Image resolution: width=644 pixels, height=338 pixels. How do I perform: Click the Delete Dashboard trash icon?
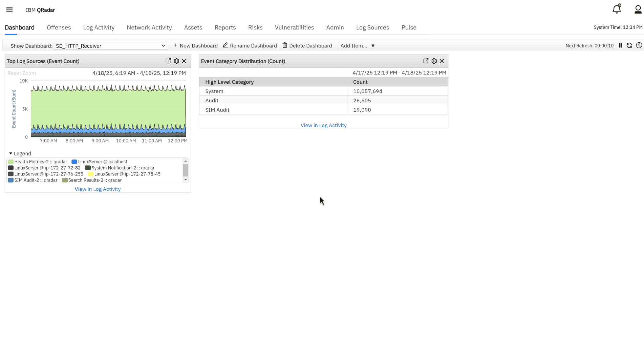click(285, 45)
